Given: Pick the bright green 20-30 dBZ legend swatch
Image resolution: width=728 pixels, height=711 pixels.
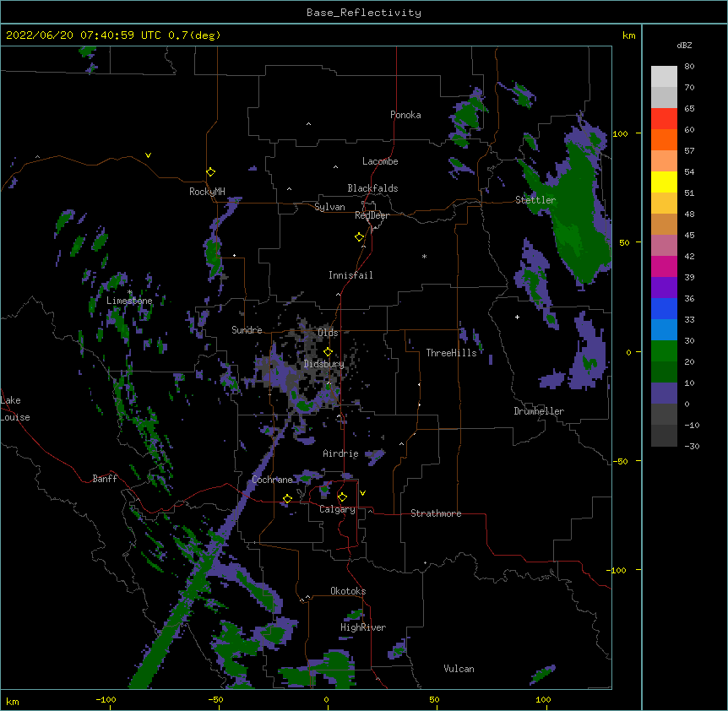Looking at the screenshot, I should tap(664, 351).
